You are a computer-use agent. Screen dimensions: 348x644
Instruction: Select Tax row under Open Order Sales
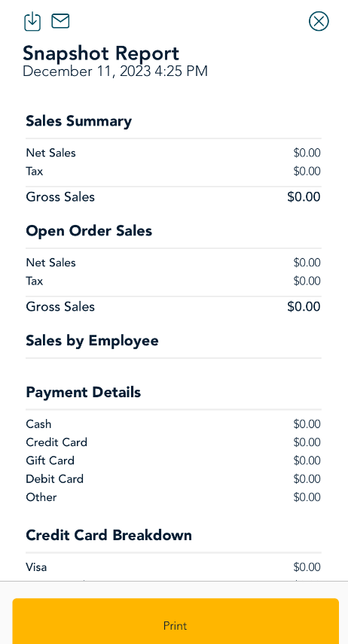(173, 281)
